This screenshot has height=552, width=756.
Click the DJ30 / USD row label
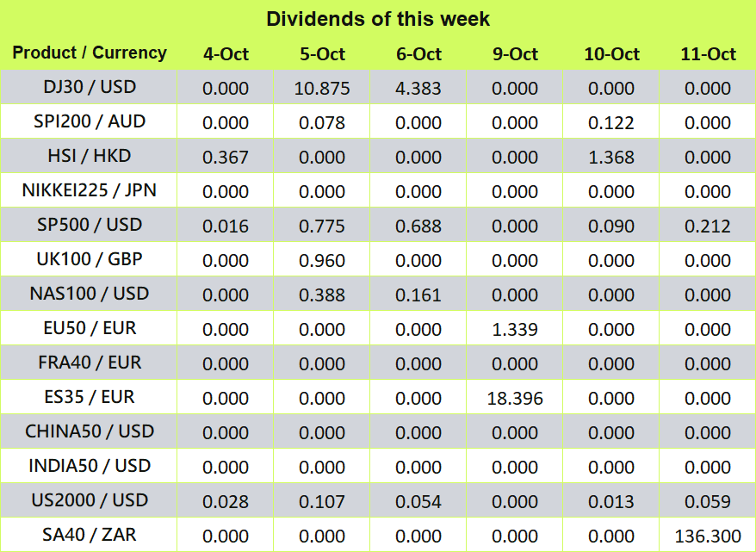click(x=90, y=87)
